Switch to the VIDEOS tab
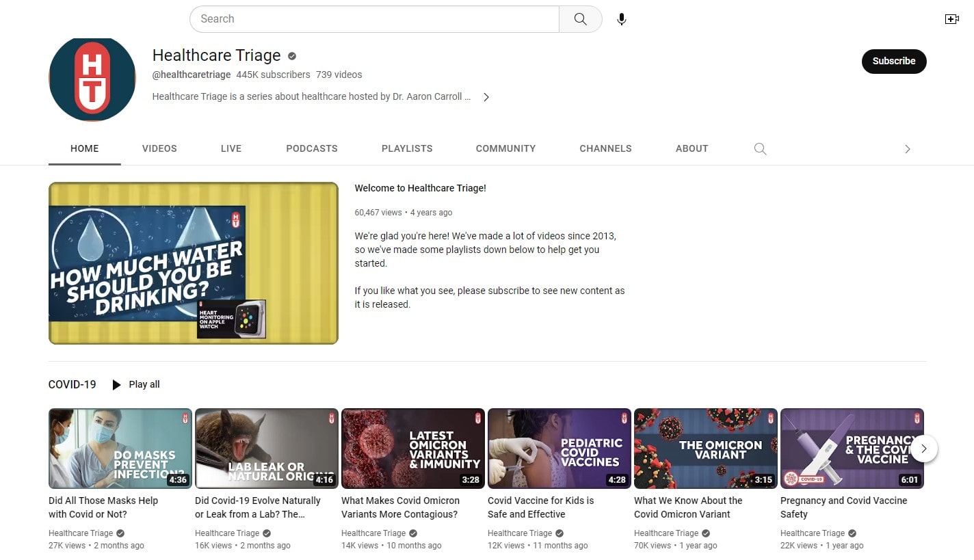Screen dimensions: 974x560 tap(159, 148)
